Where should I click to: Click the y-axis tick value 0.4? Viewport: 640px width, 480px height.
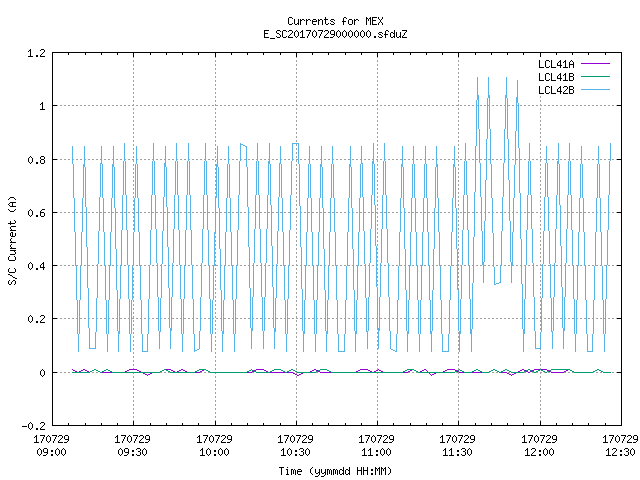[x=36, y=266]
